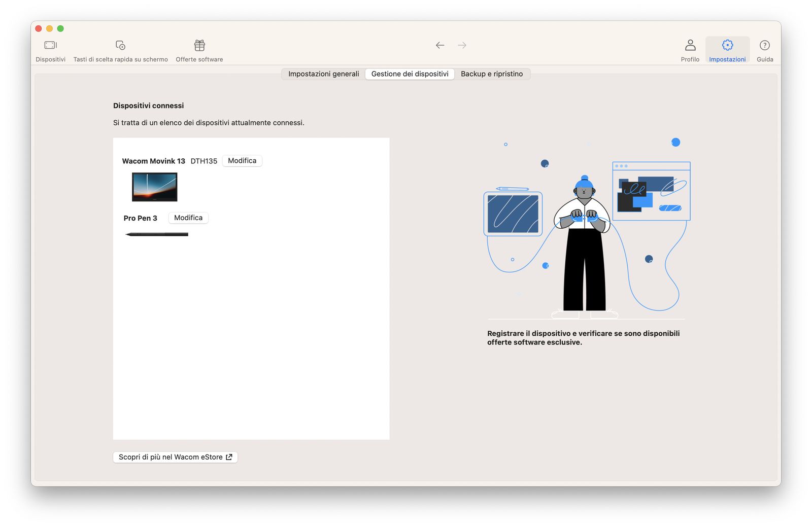Click the Wacom Movink 13 device name
Image resolution: width=812 pixels, height=527 pixels.
pos(154,161)
